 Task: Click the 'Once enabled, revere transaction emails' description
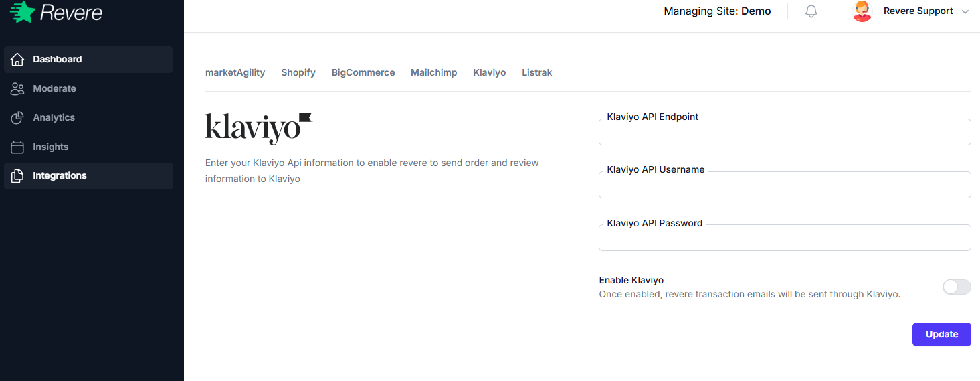(x=750, y=294)
